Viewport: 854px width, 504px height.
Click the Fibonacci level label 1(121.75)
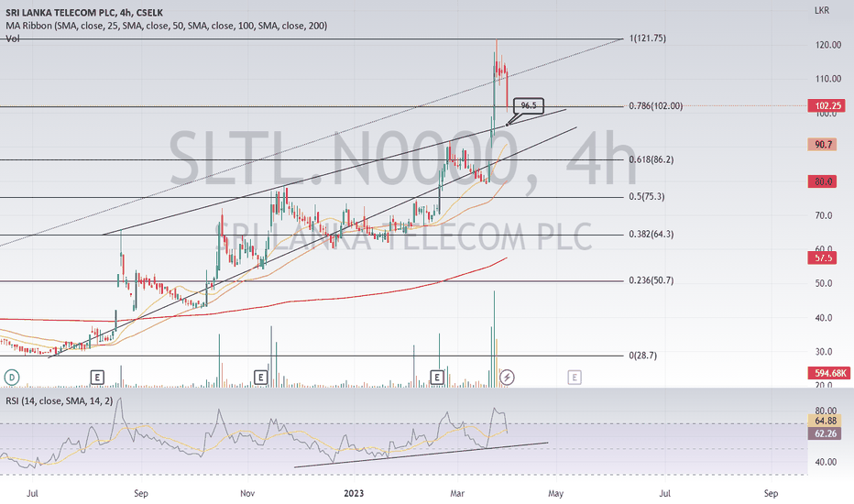tap(648, 38)
